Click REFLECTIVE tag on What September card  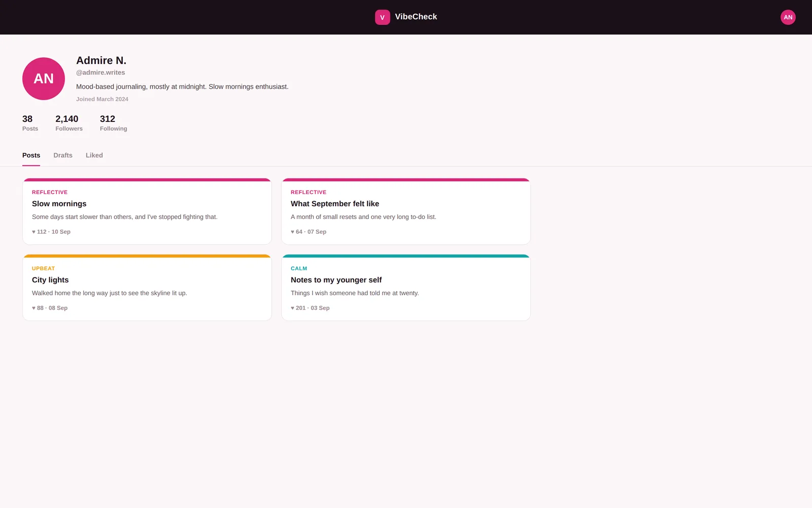(309, 192)
